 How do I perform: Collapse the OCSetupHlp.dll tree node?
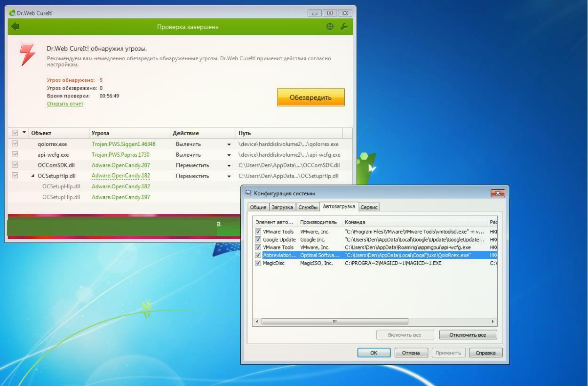tap(33, 176)
